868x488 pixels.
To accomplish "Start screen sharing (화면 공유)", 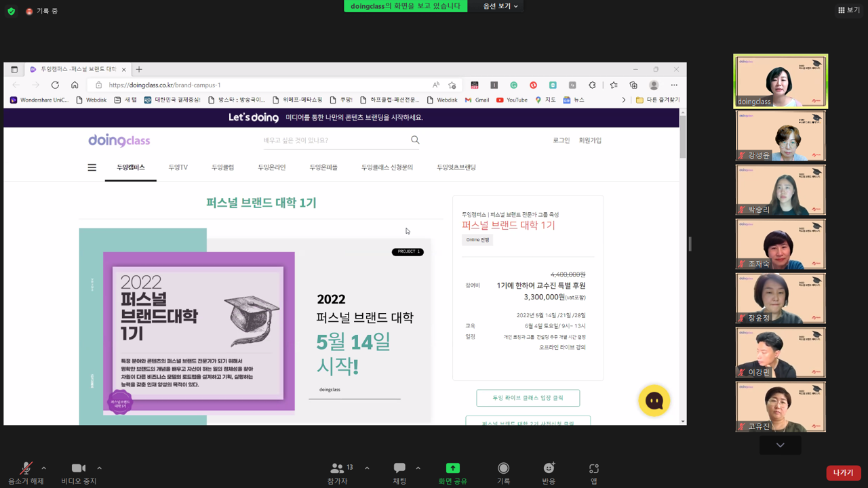I will click(x=452, y=472).
